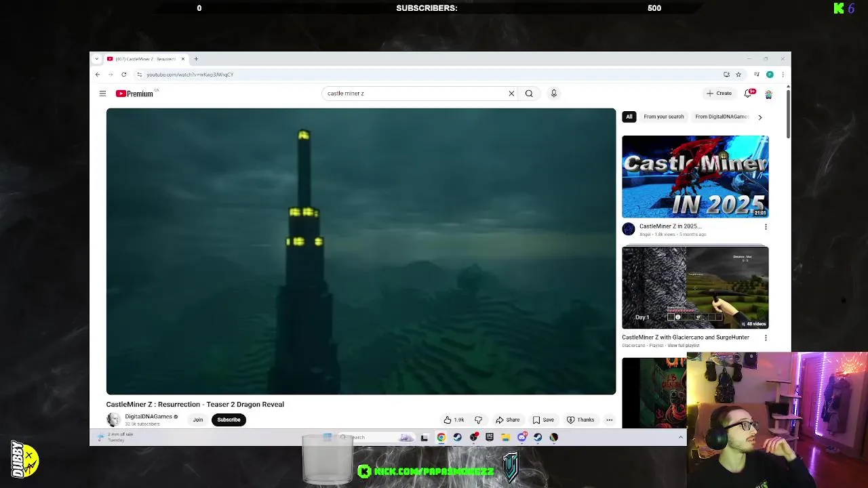Viewport: 868px width, 488px height.
Task: Show hidden tray icons chevron
Action: [680, 437]
